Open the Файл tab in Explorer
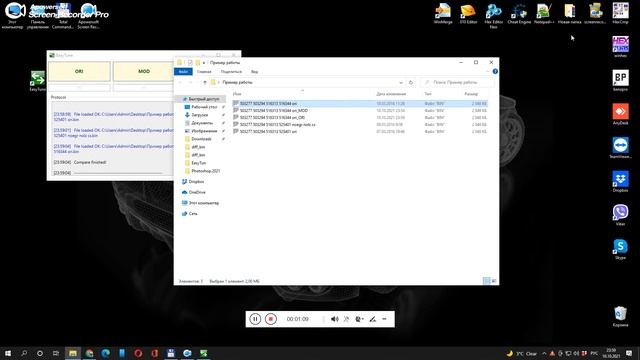This screenshot has width=640, height=360. tap(183, 72)
